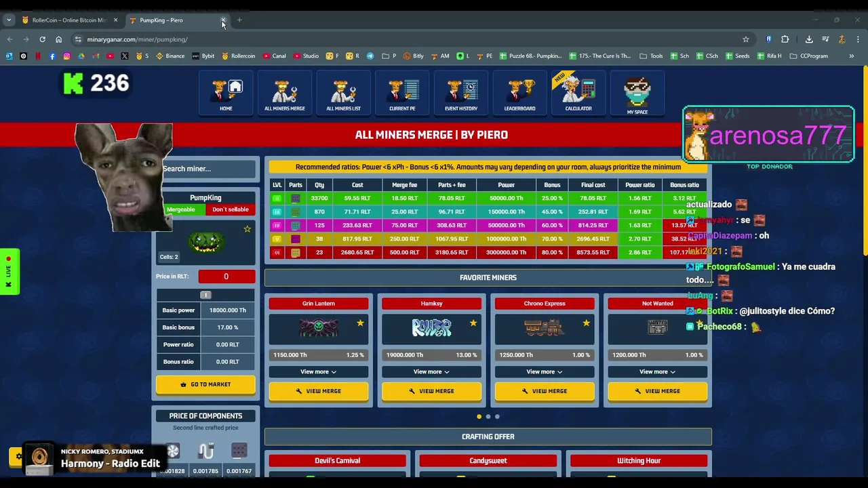Open the browser Downloads icon
868x488 pixels.
coord(809,39)
